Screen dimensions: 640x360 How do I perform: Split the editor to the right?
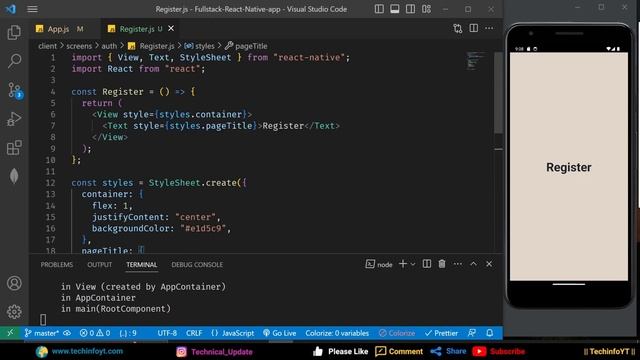(473, 28)
